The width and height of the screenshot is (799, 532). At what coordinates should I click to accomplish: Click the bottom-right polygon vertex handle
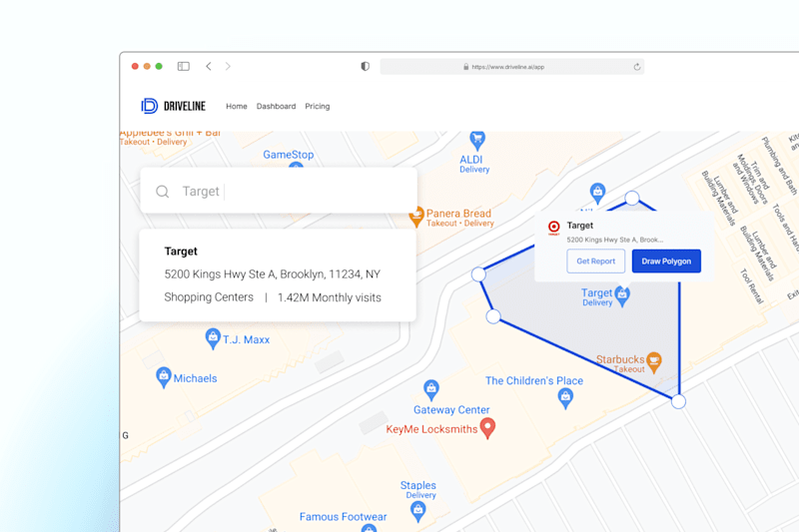[x=678, y=401]
